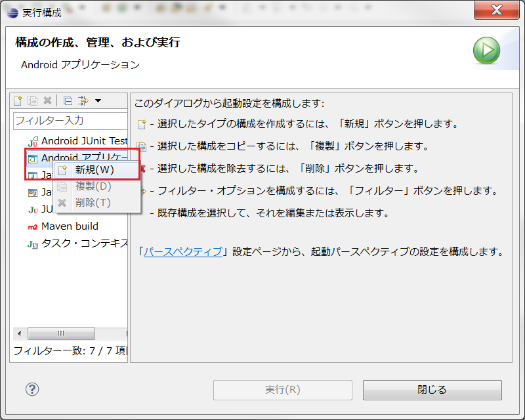Viewport: 525px width, 420px height.
Task: Choose 削除(T) from the context menu
Action: click(96, 203)
